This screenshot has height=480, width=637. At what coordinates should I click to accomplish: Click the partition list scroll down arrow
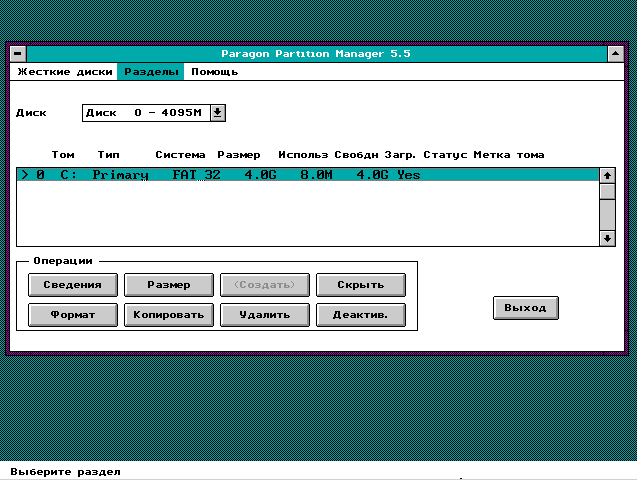(607, 238)
